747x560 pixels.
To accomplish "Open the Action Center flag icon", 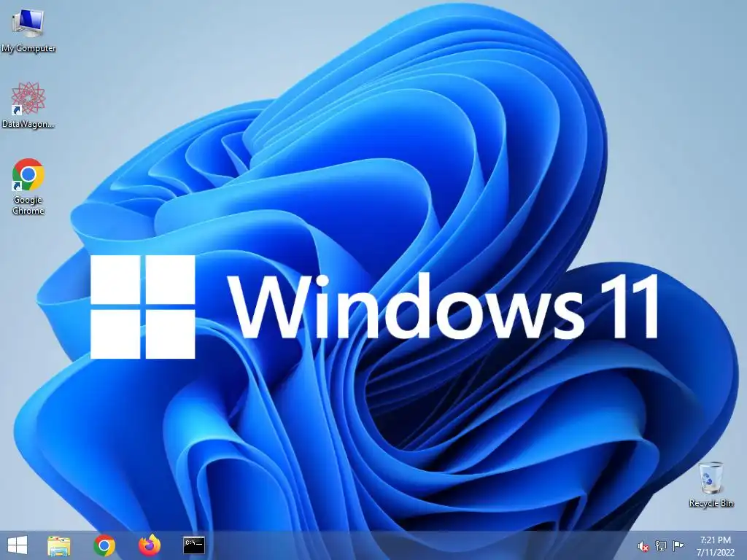I will coord(678,545).
